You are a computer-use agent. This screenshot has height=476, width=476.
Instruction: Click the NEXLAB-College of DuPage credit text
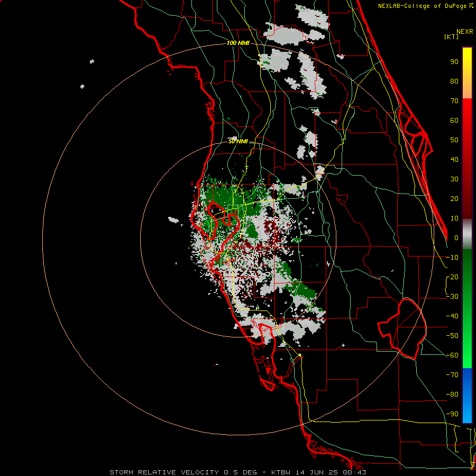pos(425,6)
